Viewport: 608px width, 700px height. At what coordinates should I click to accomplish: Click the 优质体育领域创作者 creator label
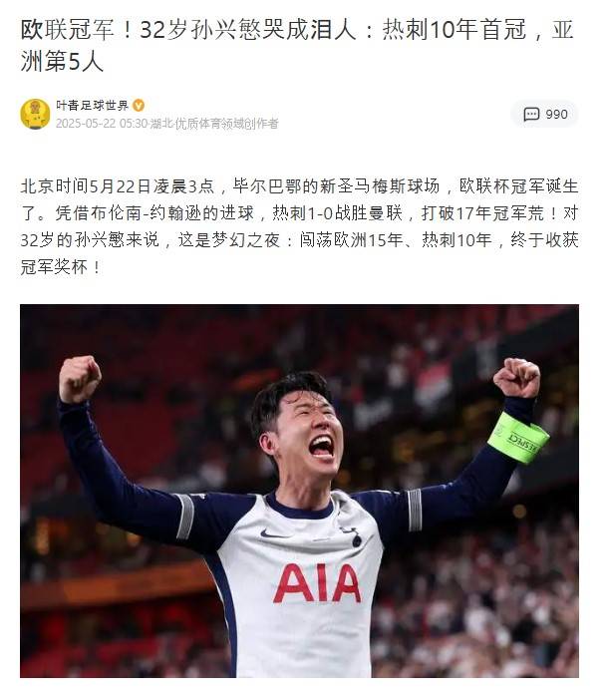pyautogui.click(x=226, y=124)
